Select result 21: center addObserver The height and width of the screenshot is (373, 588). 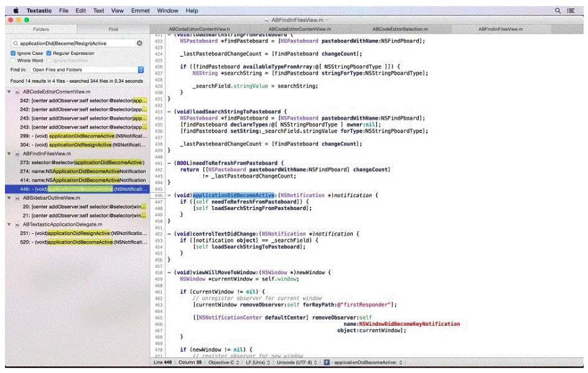pos(77,216)
